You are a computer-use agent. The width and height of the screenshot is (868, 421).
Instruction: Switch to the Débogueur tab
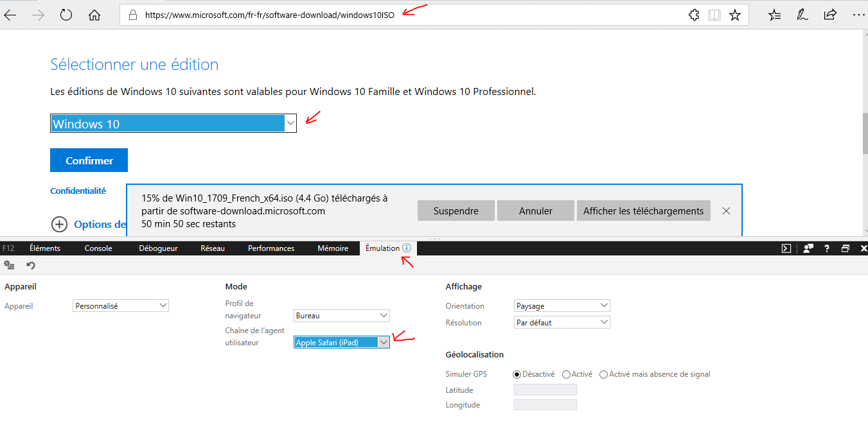tap(158, 248)
